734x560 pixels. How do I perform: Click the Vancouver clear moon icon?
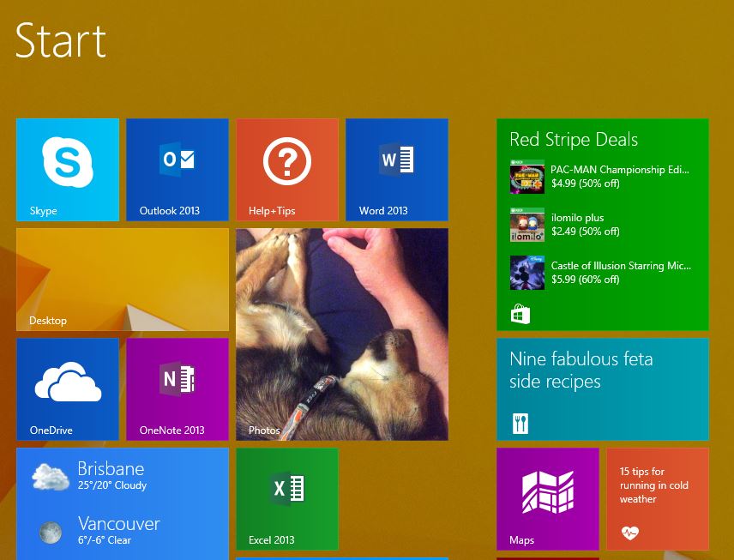(x=50, y=533)
